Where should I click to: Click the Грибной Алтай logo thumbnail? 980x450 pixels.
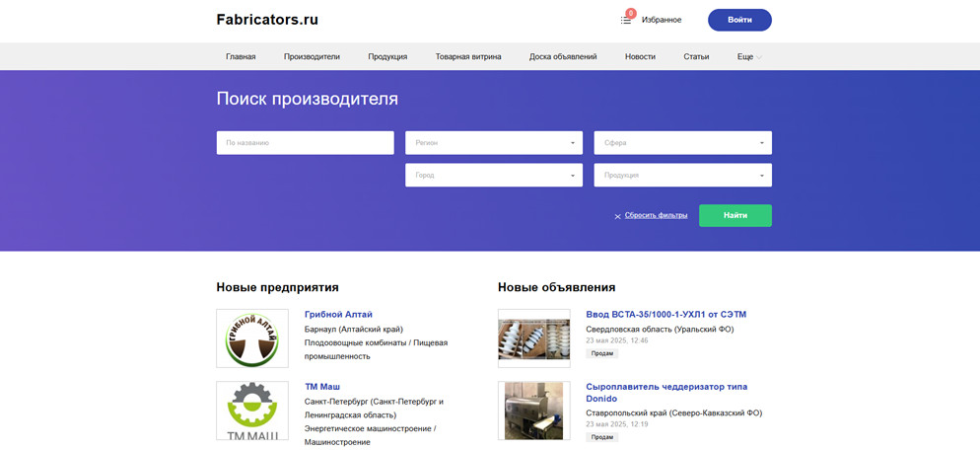point(252,337)
